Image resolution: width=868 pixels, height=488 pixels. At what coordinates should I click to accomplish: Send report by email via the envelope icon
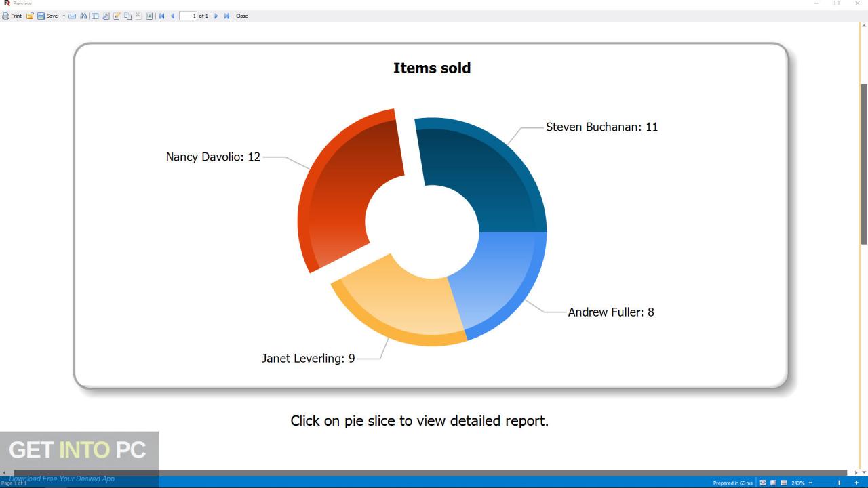(72, 16)
